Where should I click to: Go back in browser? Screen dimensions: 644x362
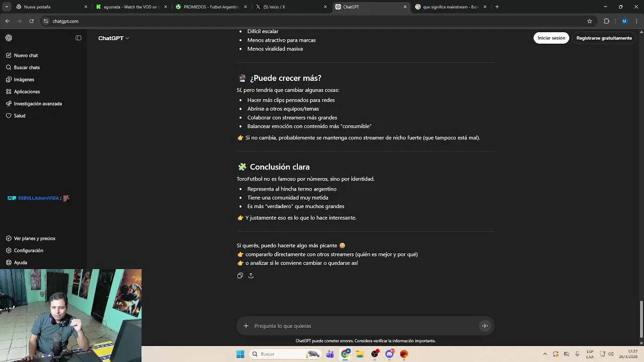8,21
